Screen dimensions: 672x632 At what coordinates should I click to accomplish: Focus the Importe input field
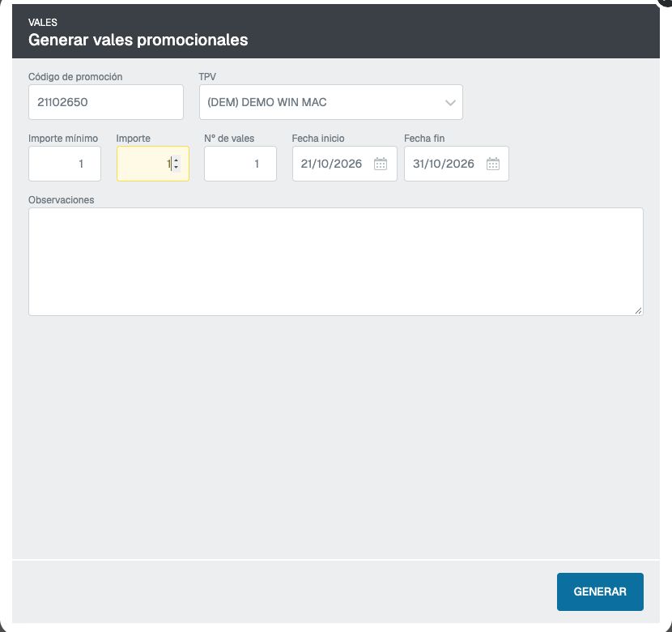(x=152, y=164)
